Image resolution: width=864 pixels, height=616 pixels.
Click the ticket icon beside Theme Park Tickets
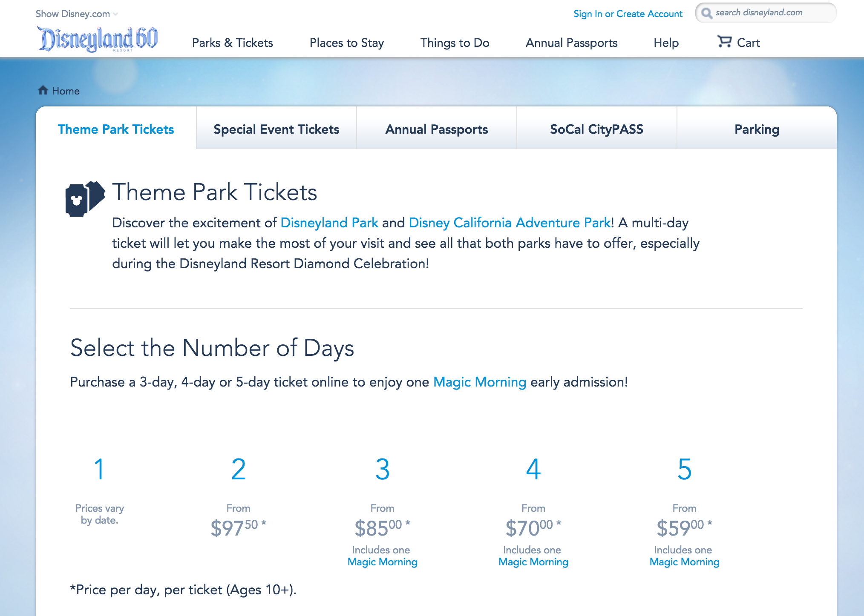pos(85,199)
